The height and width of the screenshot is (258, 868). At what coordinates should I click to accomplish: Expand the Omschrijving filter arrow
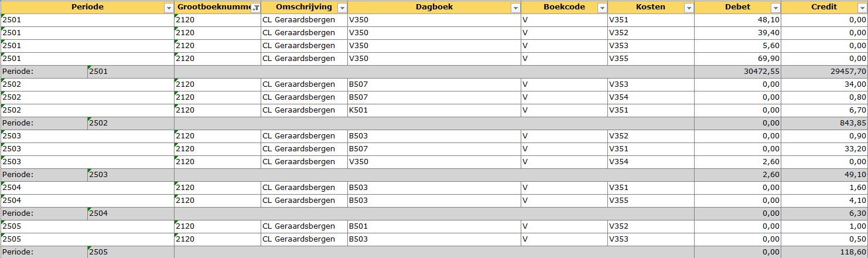click(x=342, y=8)
